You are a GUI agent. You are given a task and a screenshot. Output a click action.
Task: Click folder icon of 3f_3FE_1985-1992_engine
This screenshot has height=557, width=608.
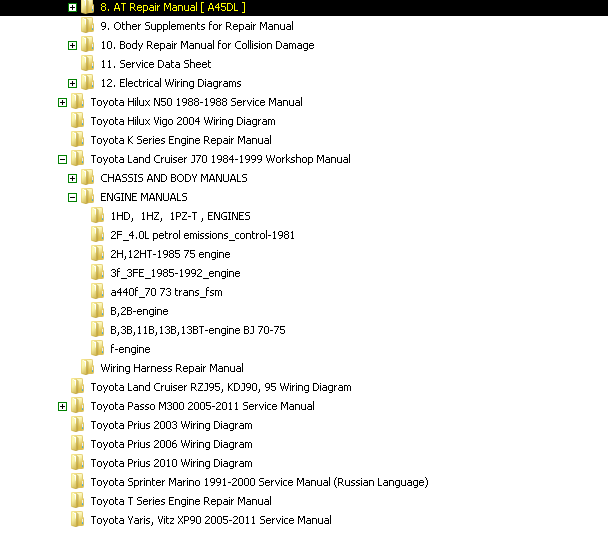coord(97,273)
